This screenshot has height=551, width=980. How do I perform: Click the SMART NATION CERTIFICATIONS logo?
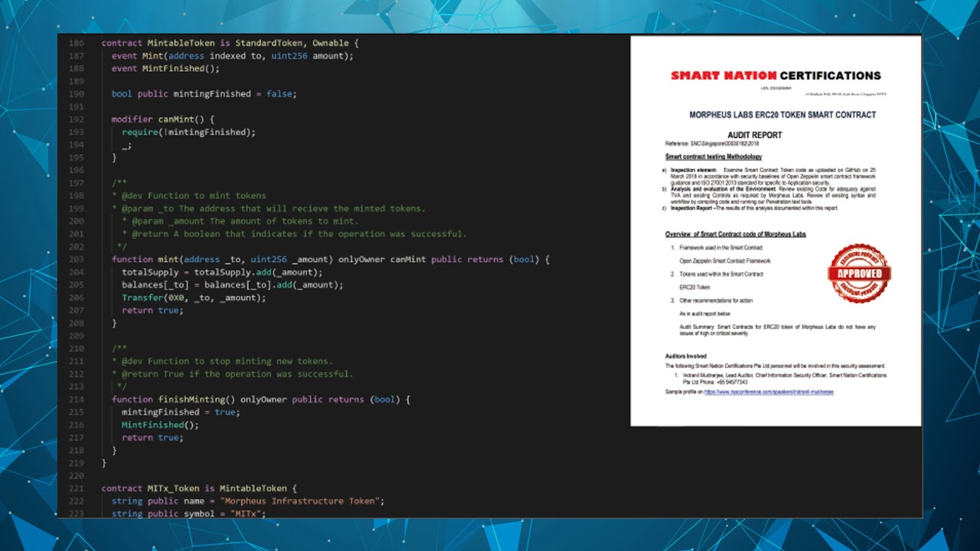[776, 76]
